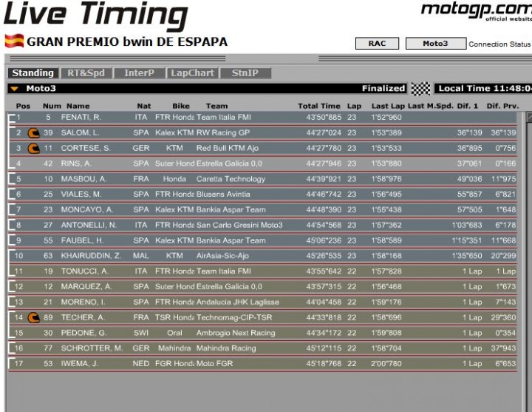Select the MASBOU, A. rider name
Viewport: 532px width, 412px height.
click(83, 179)
